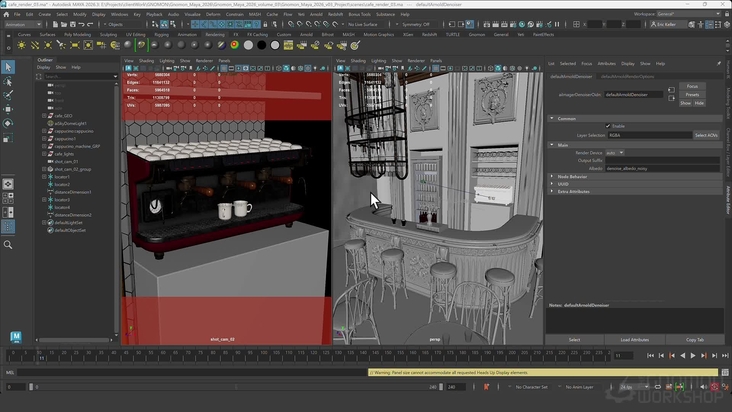The image size is (732, 412).
Task: Click the Redo arrow icon
Action: [90, 24]
